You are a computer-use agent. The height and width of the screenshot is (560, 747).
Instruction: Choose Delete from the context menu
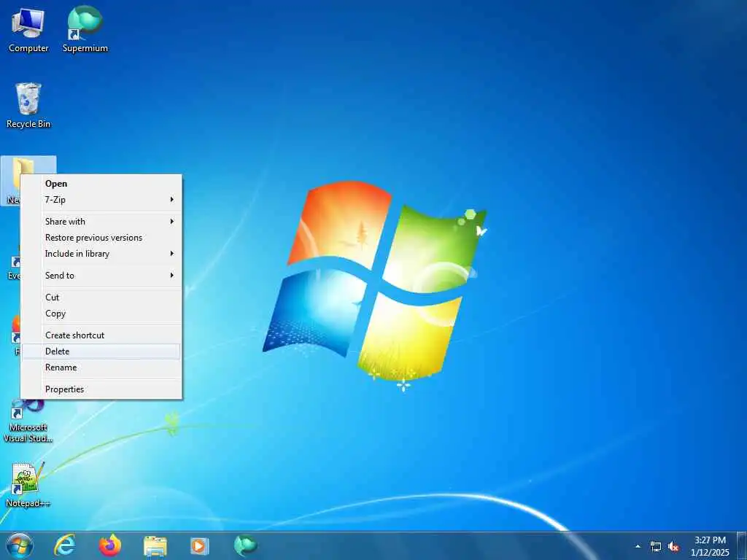click(101, 351)
